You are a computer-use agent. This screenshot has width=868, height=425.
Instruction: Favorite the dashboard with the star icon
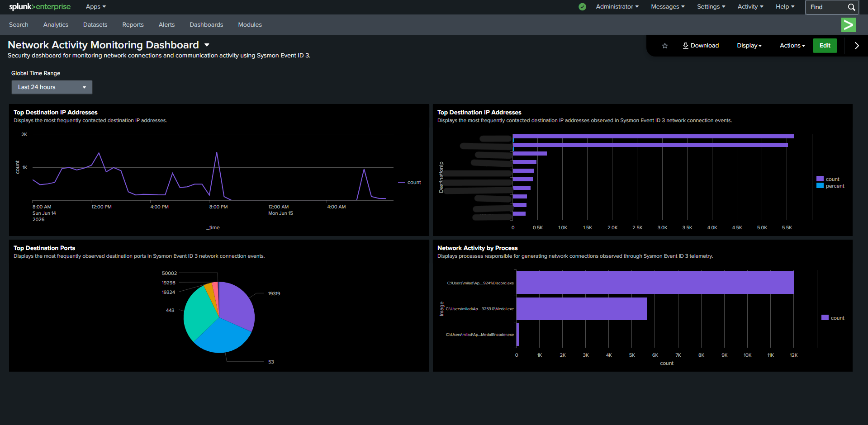point(665,46)
